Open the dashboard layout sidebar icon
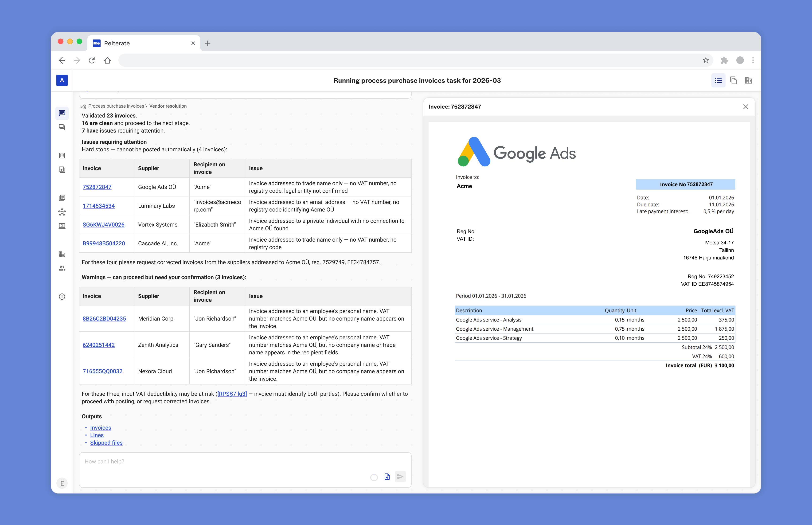812x525 pixels. (x=62, y=169)
